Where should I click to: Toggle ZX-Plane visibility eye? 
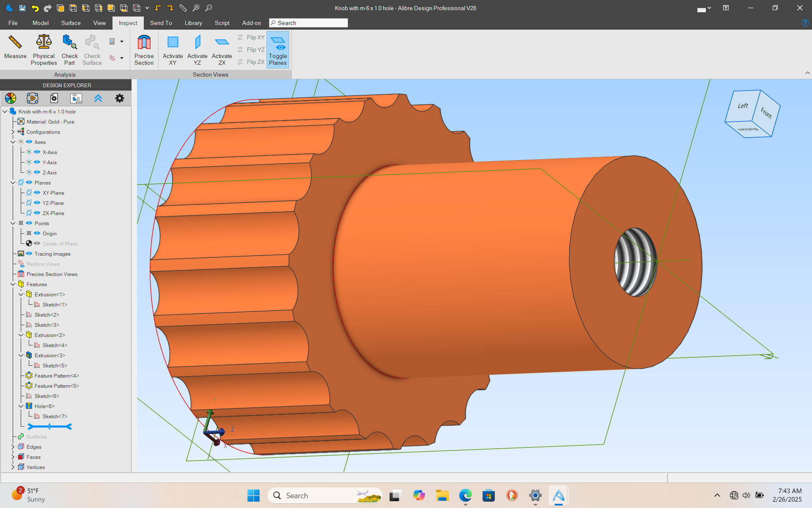(37, 213)
